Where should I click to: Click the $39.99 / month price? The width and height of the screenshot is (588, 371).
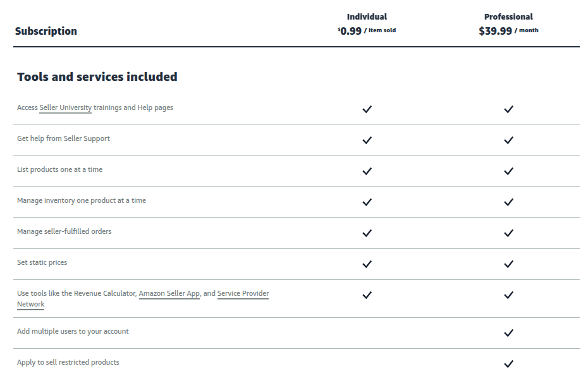508,31
